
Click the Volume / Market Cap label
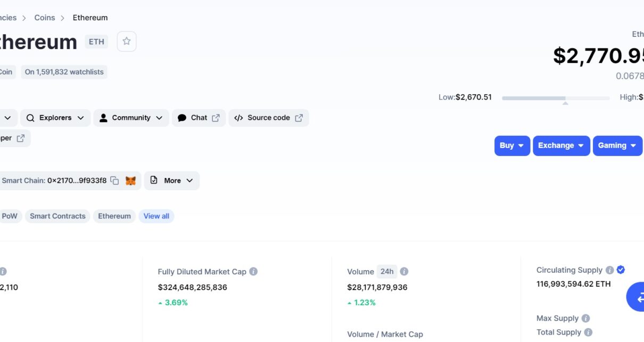[385, 335]
